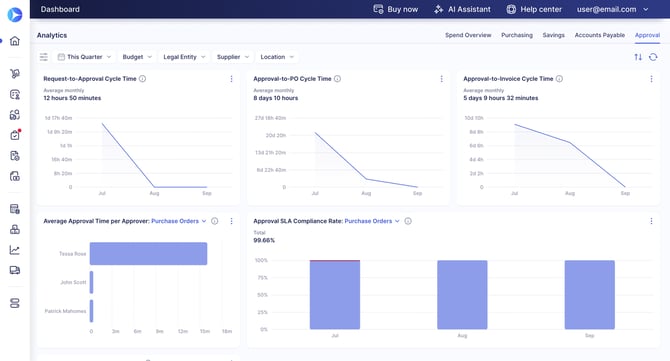This screenshot has height=361, width=670.
Task: Switch to Spend Overview tab
Action: pyautogui.click(x=468, y=35)
